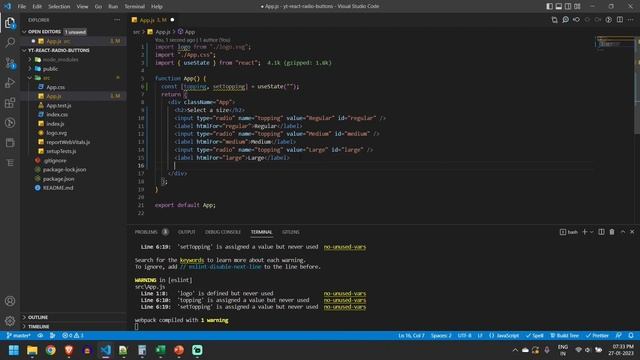640x360 pixels.
Task: Open the Source Control view
Action: (x=10, y=63)
